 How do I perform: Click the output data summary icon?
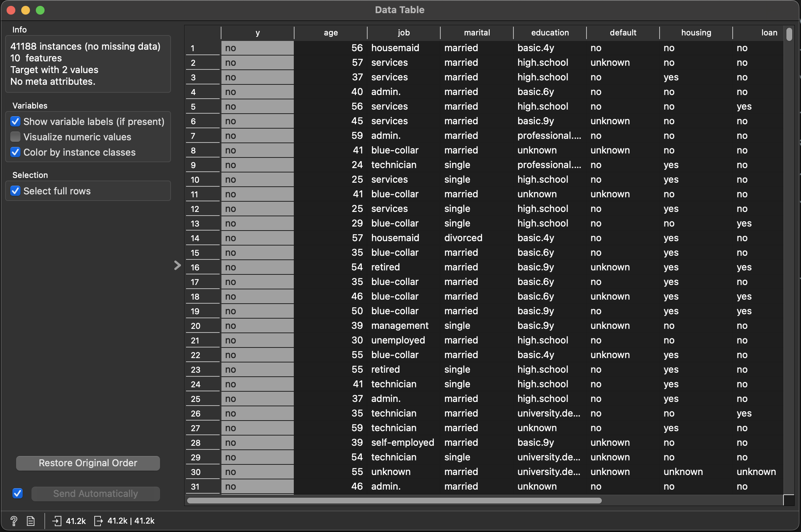coord(98,521)
